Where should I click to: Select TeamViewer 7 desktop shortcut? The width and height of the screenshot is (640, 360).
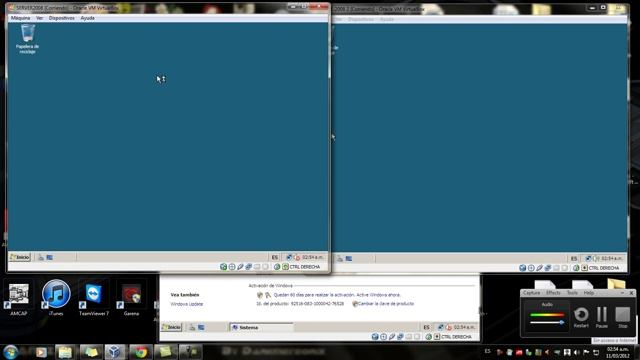pos(94,299)
